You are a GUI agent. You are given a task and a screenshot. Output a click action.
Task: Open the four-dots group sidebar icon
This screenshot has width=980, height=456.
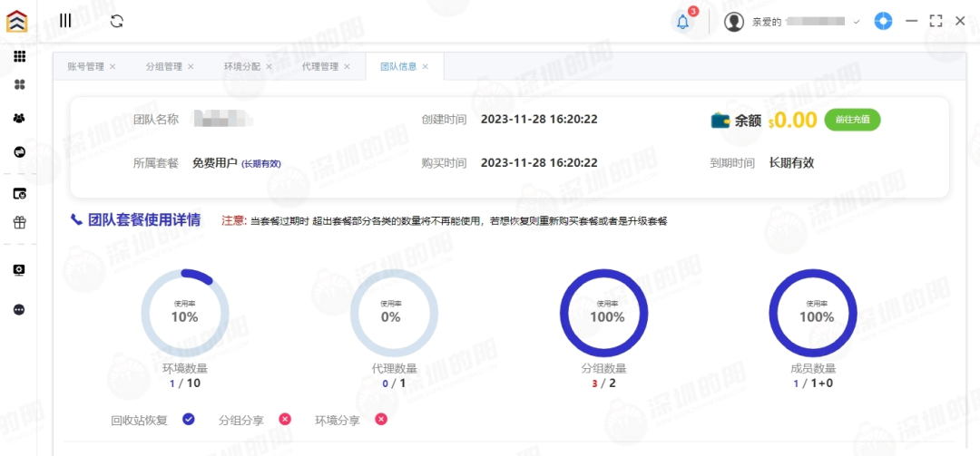point(19,85)
